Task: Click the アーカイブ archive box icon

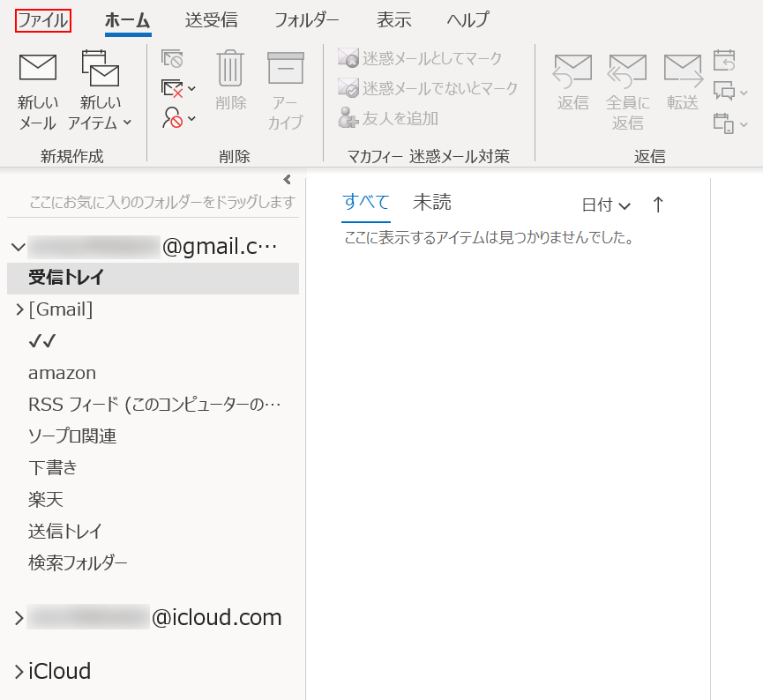Action: [x=285, y=69]
